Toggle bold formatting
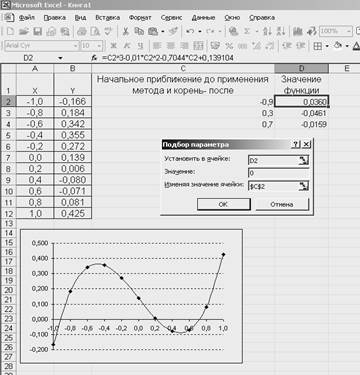Image resolution: width=360 pixels, height=375 pixels. click(x=113, y=46)
